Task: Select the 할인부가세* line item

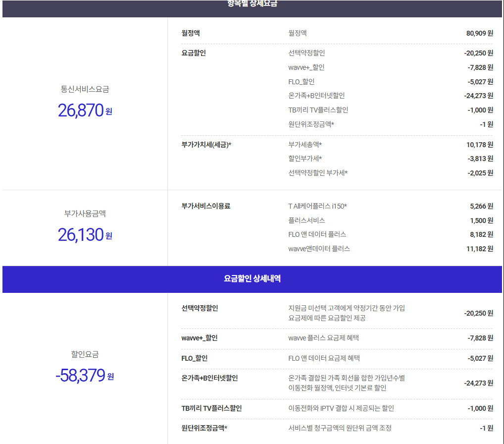Action: coord(305,159)
